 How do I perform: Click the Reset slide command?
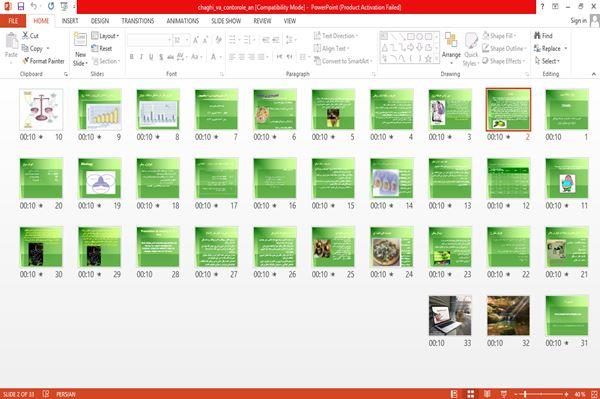coord(101,48)
